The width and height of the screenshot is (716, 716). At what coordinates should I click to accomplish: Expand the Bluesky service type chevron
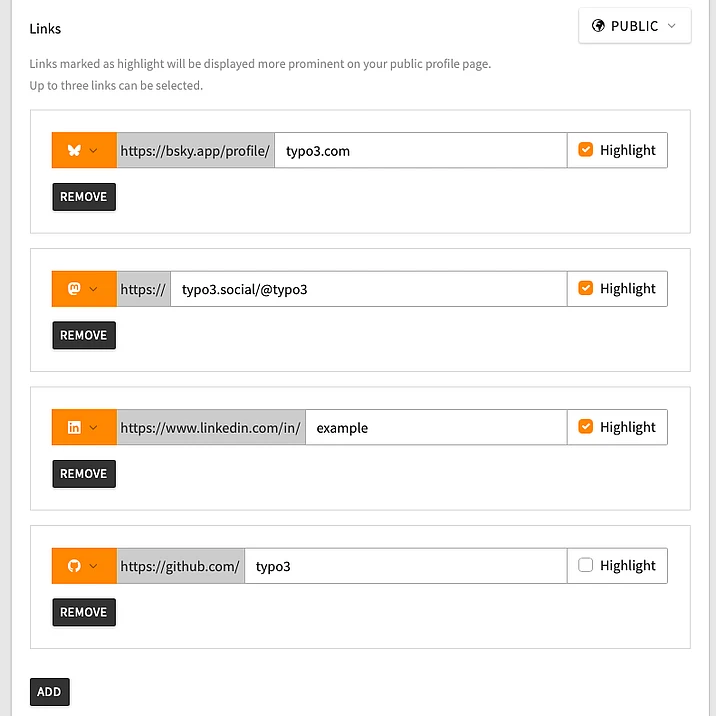point(94,151)
